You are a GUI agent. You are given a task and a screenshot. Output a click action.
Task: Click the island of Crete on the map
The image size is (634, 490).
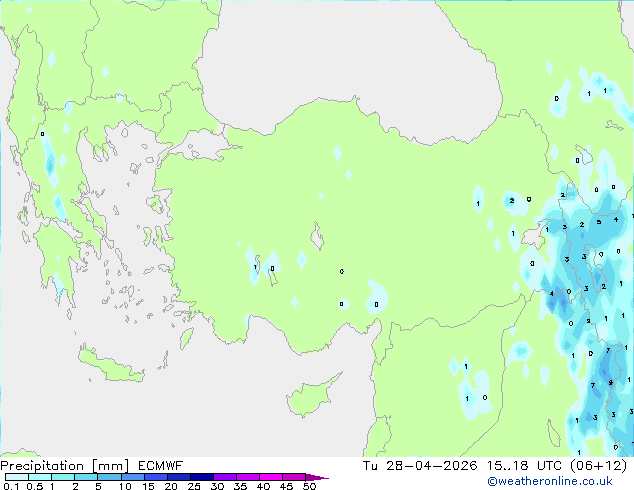111,365
